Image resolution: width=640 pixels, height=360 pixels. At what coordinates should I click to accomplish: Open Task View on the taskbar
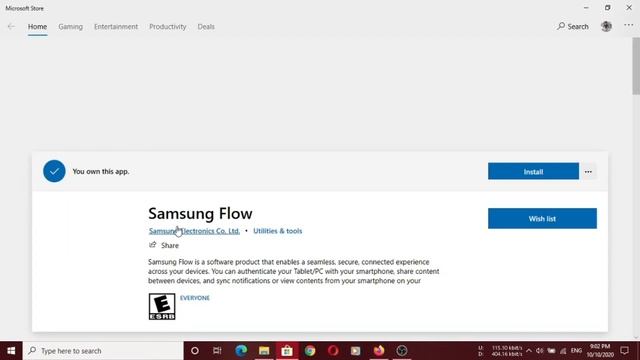pyautogui.click(x=217, y=351)
